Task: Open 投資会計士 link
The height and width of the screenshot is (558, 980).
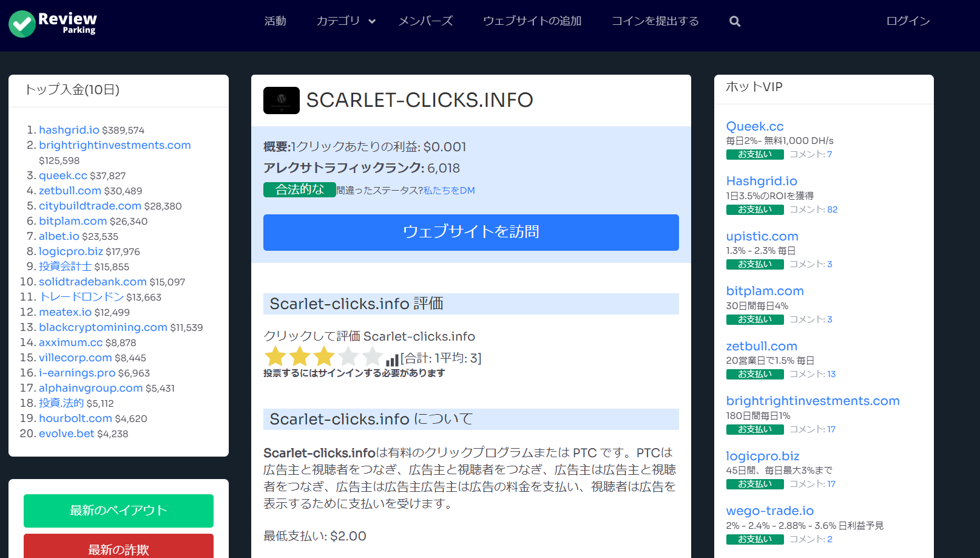Action: click(65, 267)
